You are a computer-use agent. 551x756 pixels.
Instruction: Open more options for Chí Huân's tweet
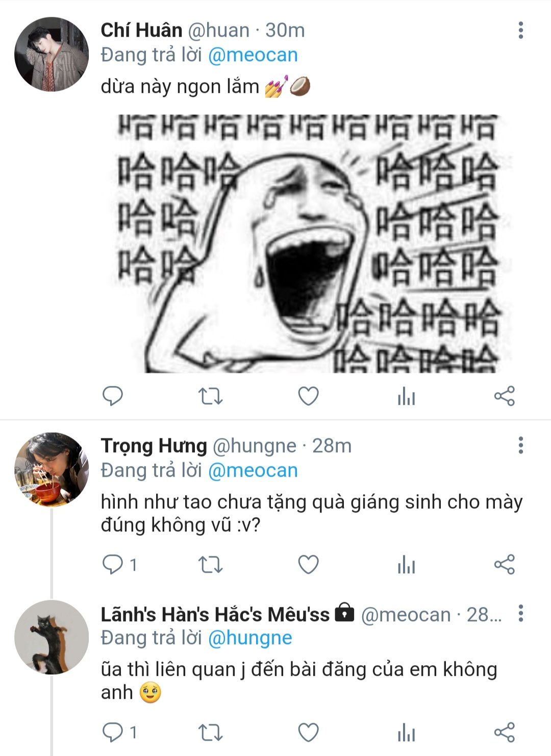[x=520, y=30]
